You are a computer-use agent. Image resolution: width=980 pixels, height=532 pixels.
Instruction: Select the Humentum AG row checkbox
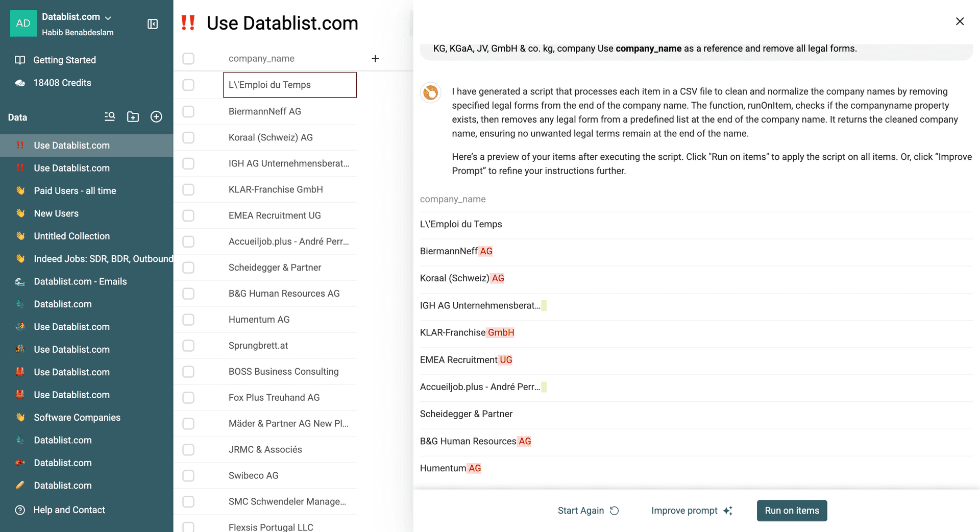[x=188, y=320]
